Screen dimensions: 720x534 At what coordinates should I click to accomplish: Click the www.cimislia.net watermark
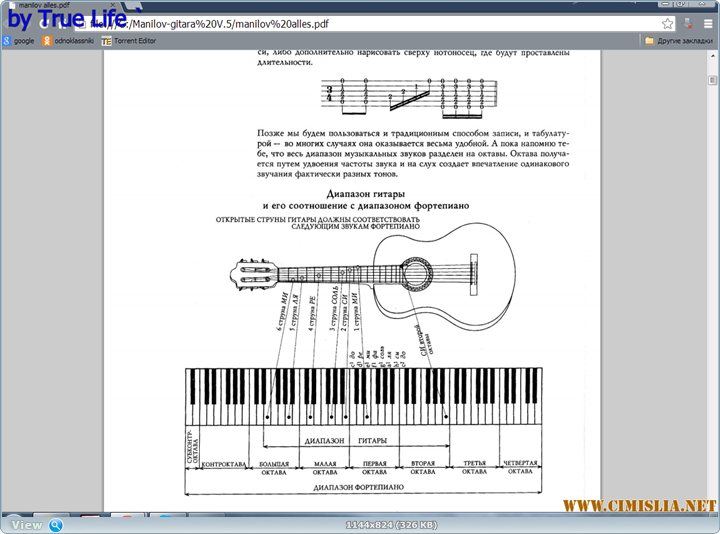tap(641, 506)
